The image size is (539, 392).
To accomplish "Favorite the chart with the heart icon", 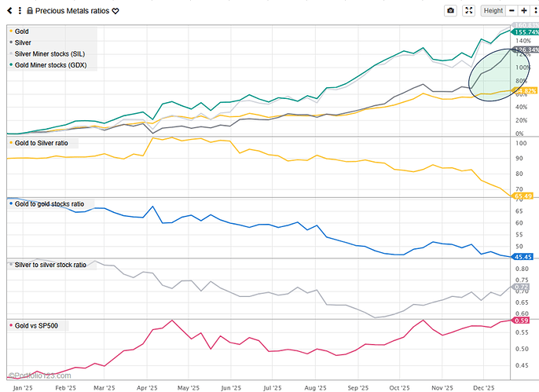I will click(115, 11).
